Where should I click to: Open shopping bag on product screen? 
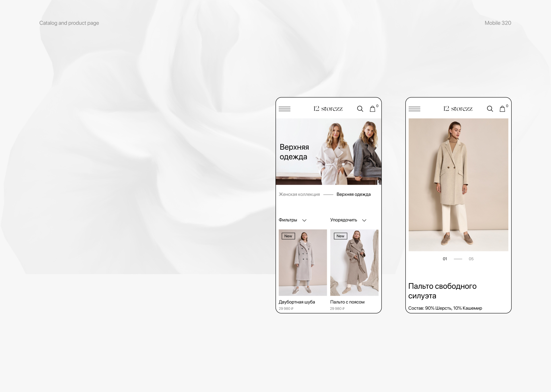pyautogui.click(x=502, y=109)
